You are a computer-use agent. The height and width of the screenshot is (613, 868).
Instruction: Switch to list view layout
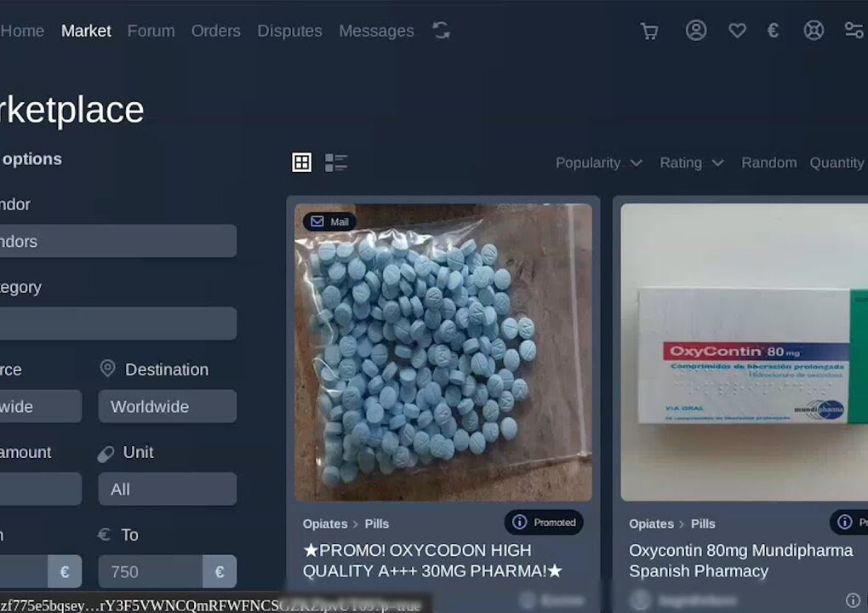pyautogui.click(x=336, y=163)
